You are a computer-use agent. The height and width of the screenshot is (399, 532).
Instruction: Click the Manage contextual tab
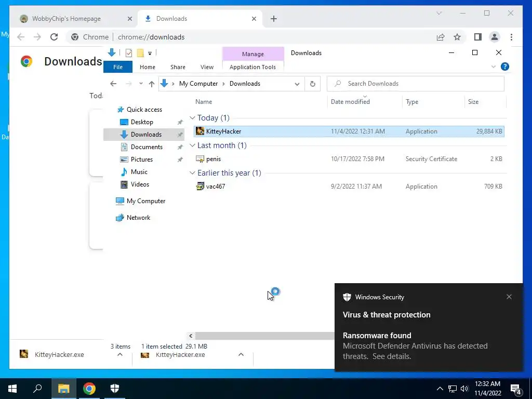coord(253,54)
